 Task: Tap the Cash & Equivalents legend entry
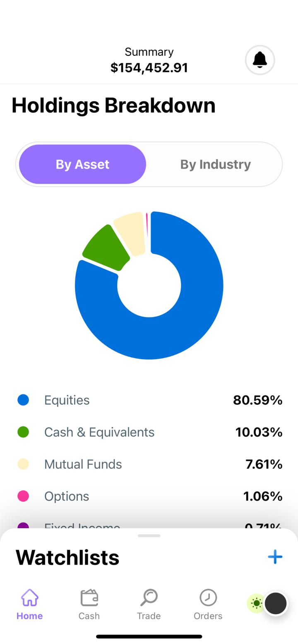pos(99,432)
